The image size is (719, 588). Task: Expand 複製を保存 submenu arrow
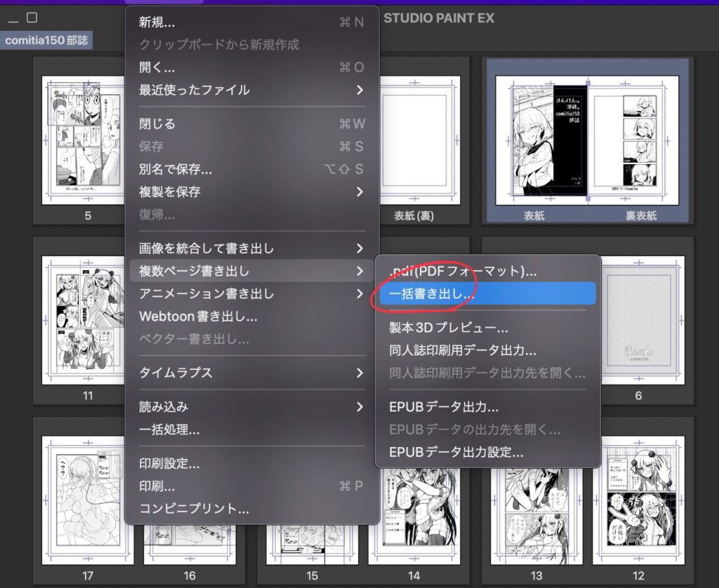point(360,192)
